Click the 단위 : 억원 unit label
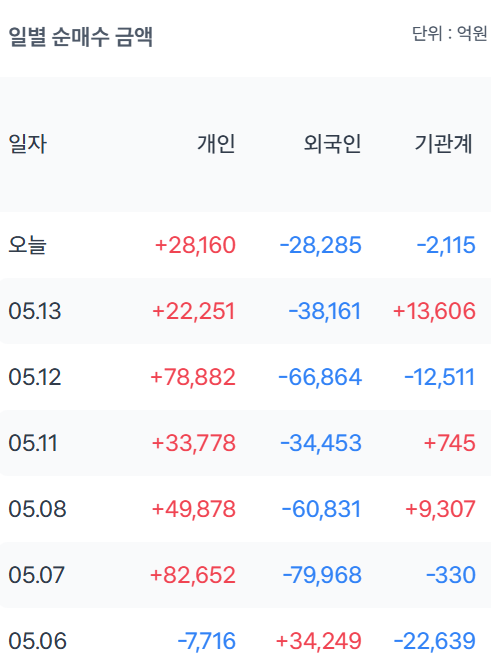 point(449,34)
